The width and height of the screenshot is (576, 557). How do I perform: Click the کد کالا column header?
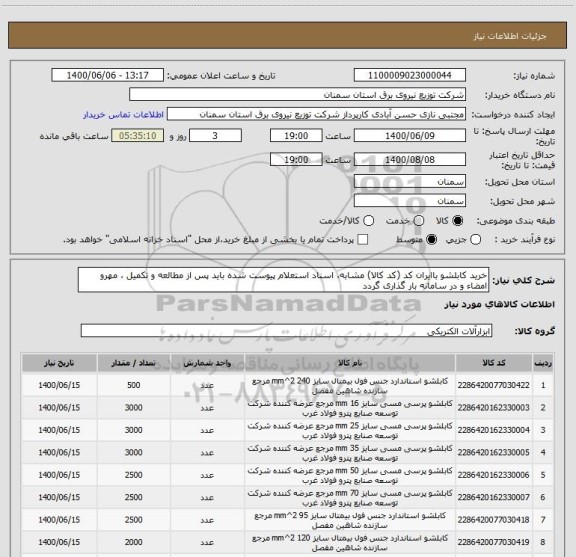point(494,363)
